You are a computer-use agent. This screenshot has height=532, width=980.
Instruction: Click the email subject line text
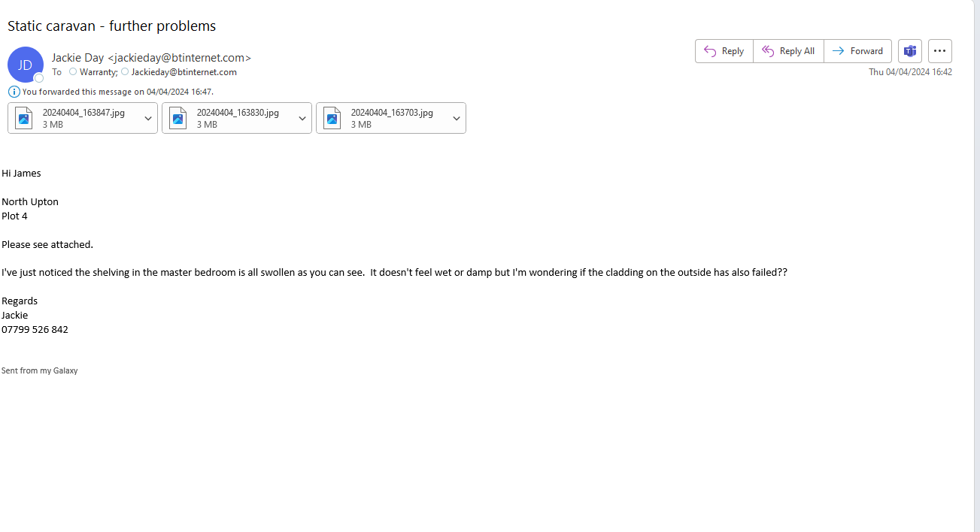[x=111, y=26]
